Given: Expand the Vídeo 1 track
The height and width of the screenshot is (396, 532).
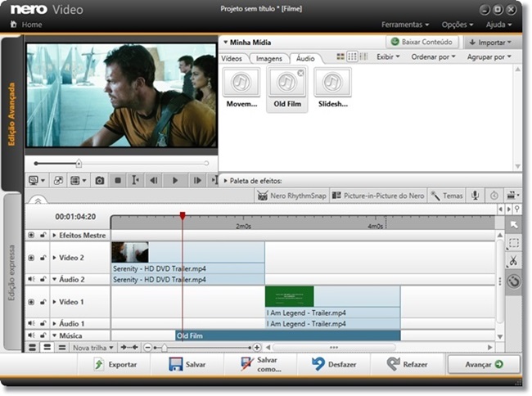Looking at the screenshot, I should pyautogui.click(x=54, y=302).
